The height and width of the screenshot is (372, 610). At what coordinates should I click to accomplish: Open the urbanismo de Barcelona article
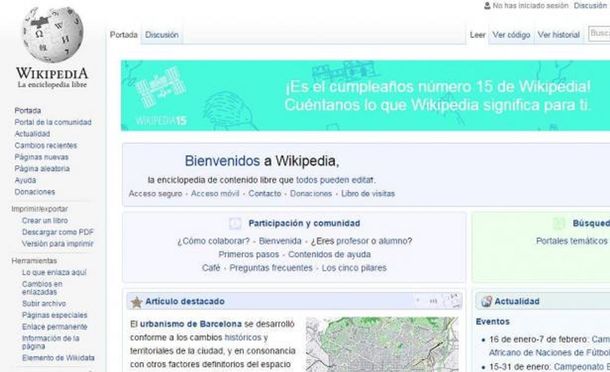(x=191, y=324)
